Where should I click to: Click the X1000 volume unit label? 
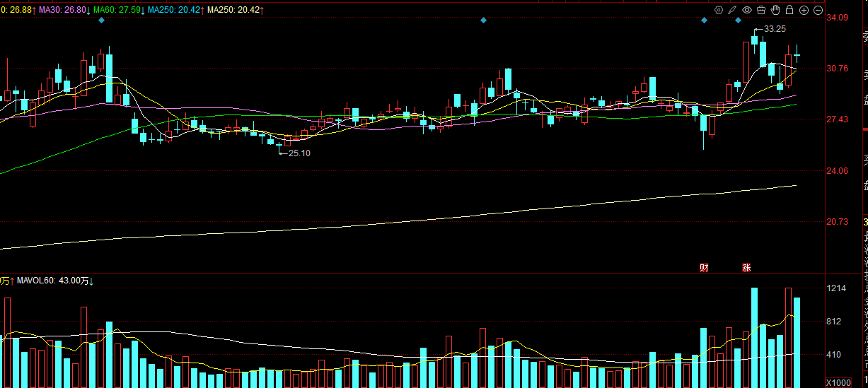tap(838, 382)
